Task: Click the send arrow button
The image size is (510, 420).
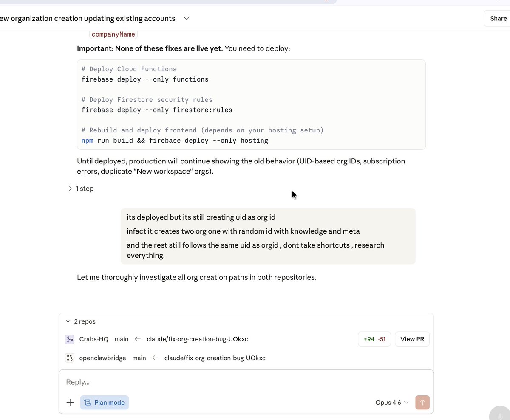Action: coord(422,403)
